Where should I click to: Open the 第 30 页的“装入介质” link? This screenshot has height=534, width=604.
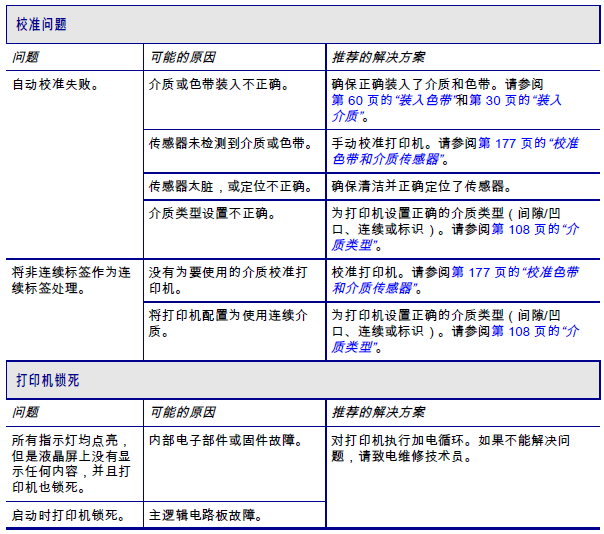[x=515, y=101]
